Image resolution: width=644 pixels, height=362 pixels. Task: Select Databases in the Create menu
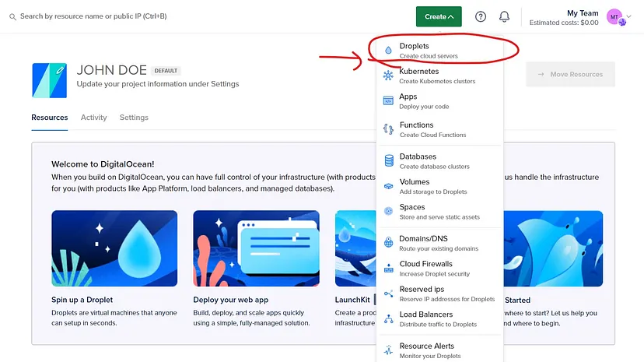click(439, 161)
